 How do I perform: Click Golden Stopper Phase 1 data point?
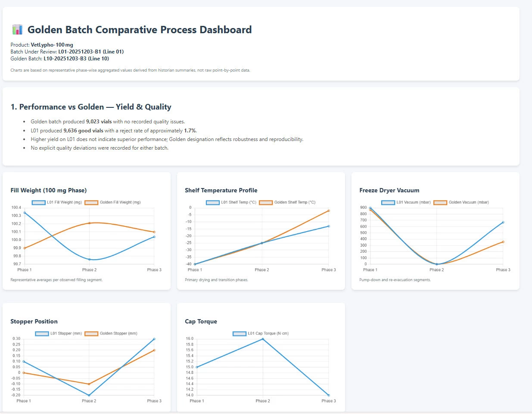coord(24,373)
